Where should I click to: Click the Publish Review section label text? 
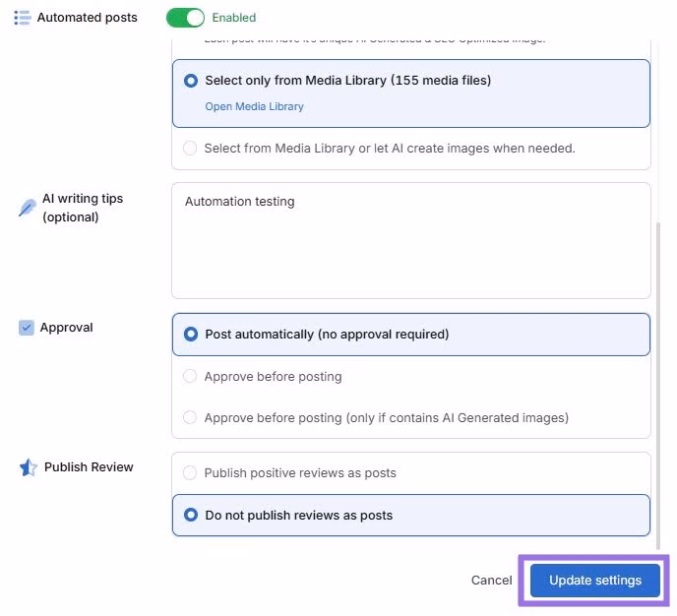coord(89,467)
